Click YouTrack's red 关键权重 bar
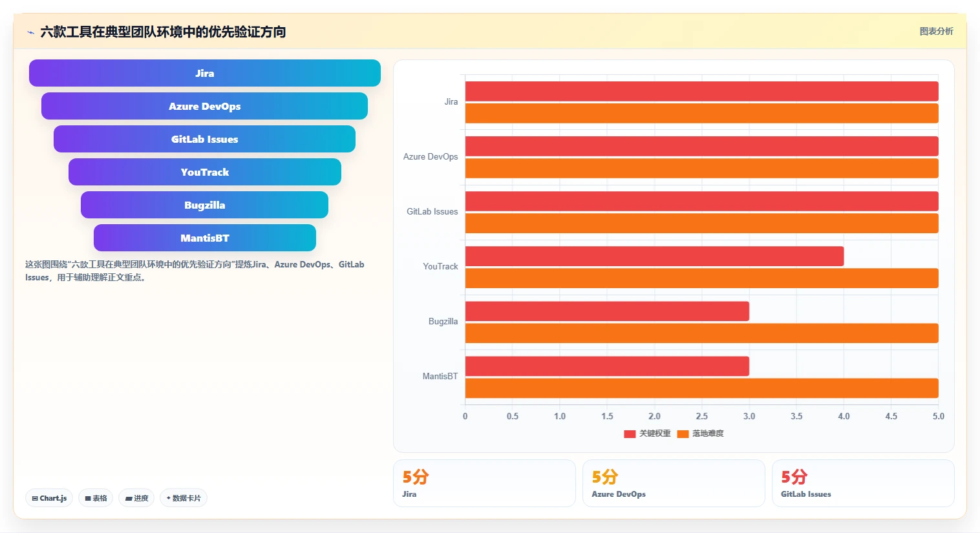The width and height of the screenshot is (980, 533). coord(654,256)
